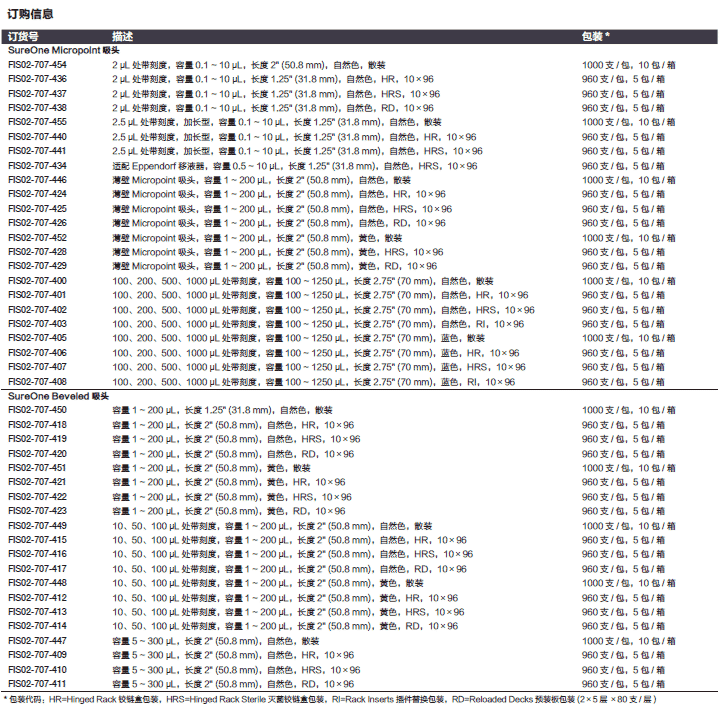Select order number FIS02-707-436
The width and height of the screenshot is (719, 708).
coord(37,79)
